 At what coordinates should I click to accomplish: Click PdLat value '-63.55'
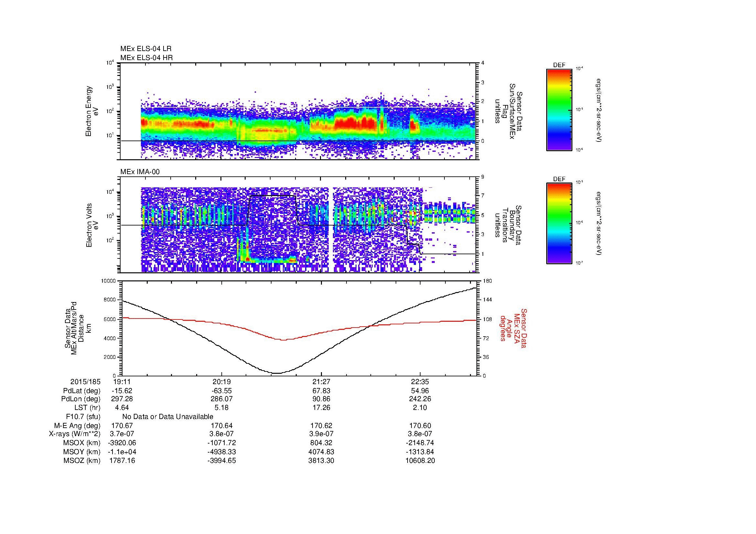coord(222,391)
